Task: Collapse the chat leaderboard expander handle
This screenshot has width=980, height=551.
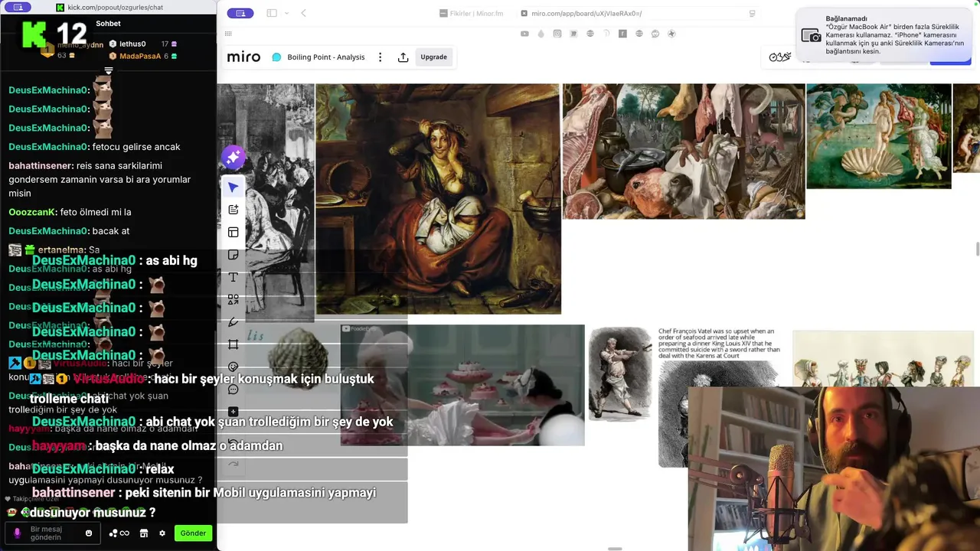Action: pyautogui.click(x=108, y=70)
